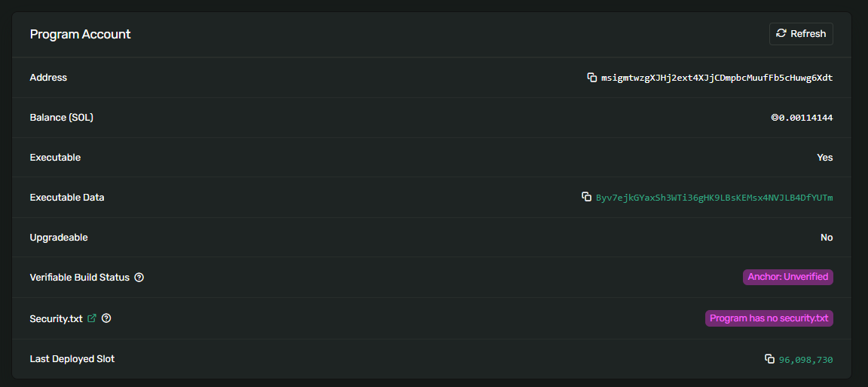Click the Verifiable Build Status label
The height and width of the screenshot is (387, 868).
tap(79, 278)
